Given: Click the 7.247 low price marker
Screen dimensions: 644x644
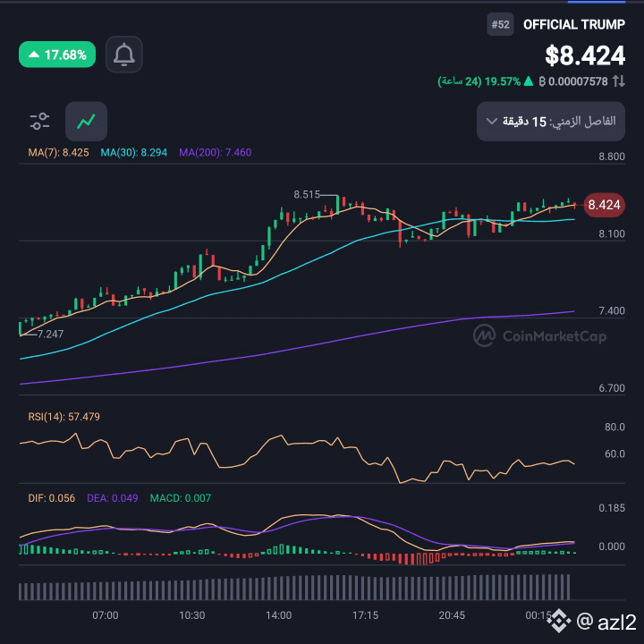Looking at the screenshot, I should [x=50, y=334].
